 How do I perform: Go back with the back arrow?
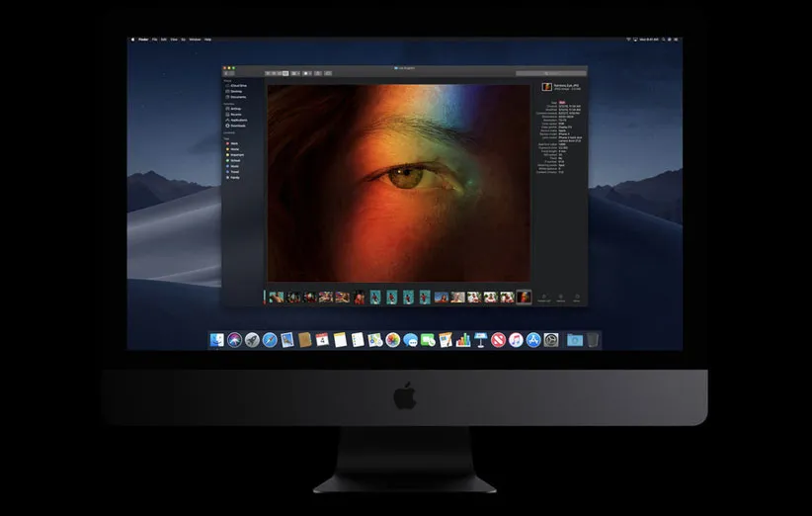click(x=226, y=73)
